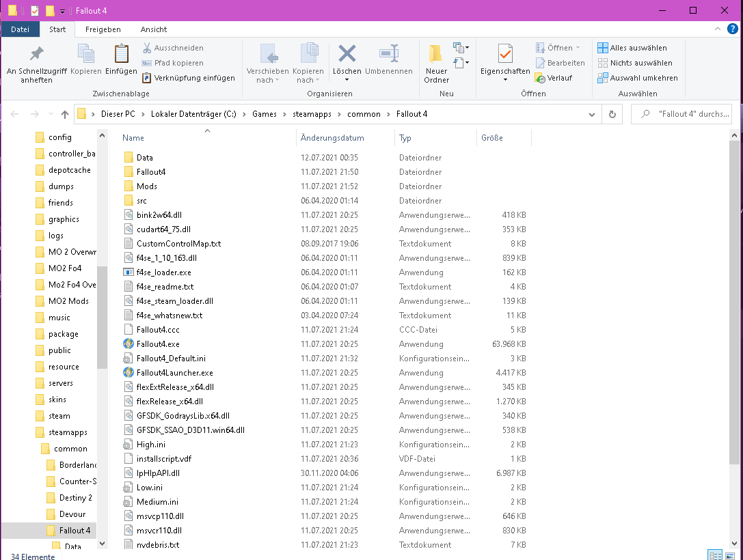Click the file list vertical scrollbar
The image size is (743, 560).
[735, 303]
